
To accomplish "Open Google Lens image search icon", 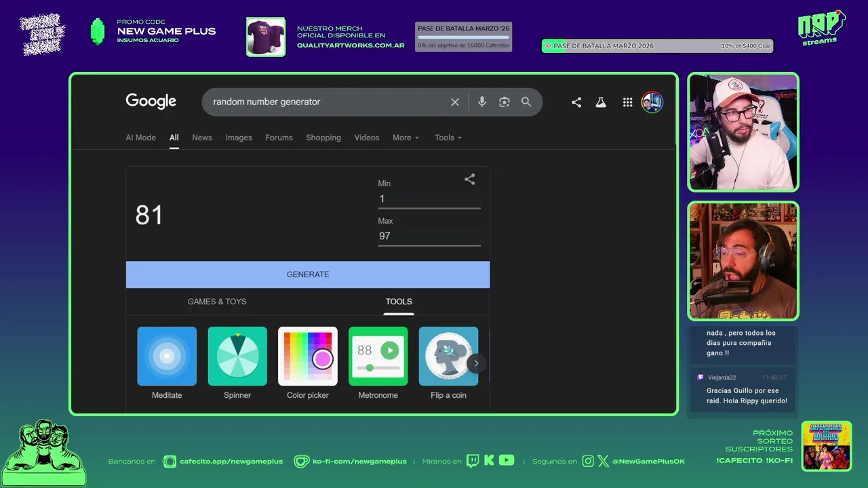I will coord(504,102).
